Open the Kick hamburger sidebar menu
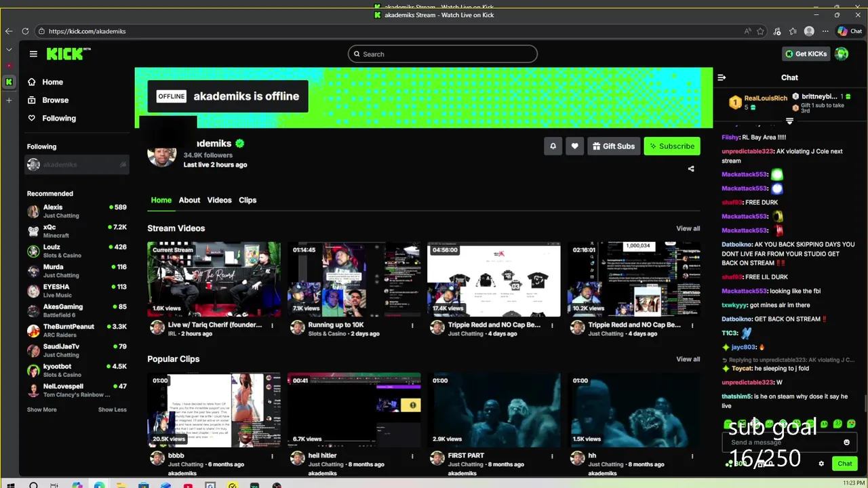The height and width of the screenshot is (488, 868). coord(33,54)
